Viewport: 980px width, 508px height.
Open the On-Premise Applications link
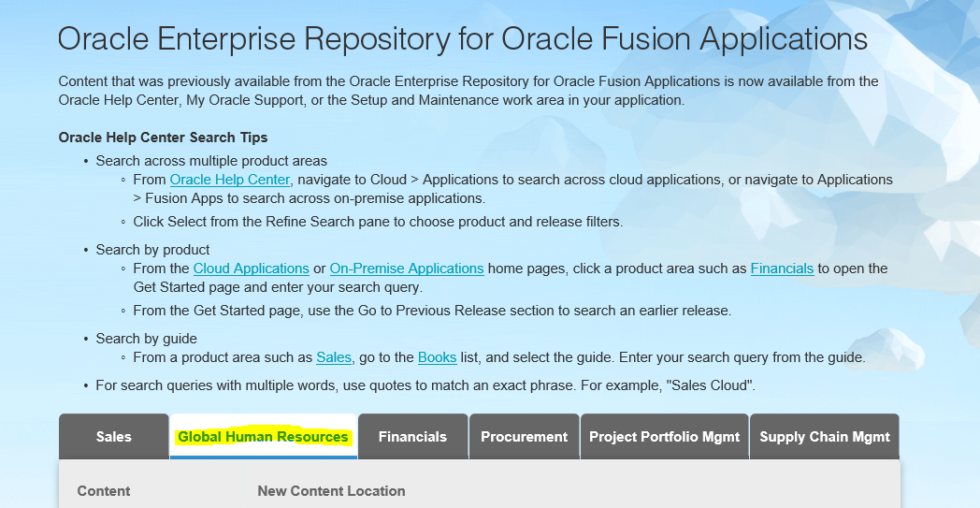click(407, 269)
